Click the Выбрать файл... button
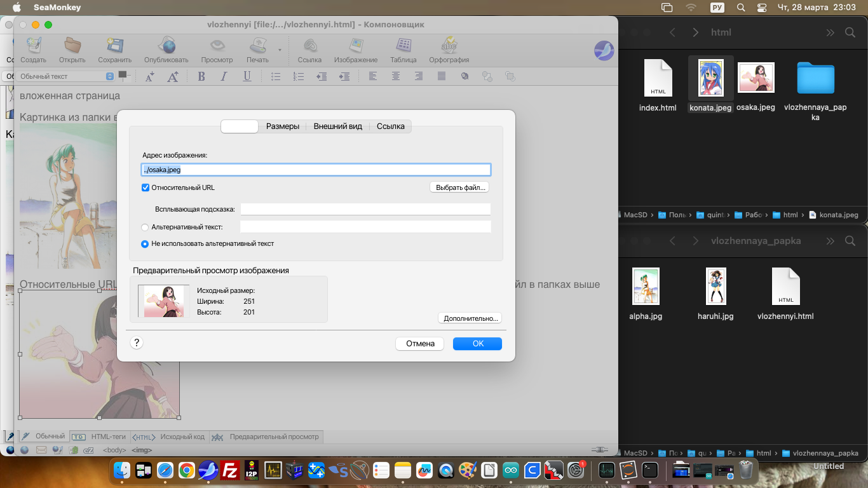 pyautogui.click(x=461, y=187)
